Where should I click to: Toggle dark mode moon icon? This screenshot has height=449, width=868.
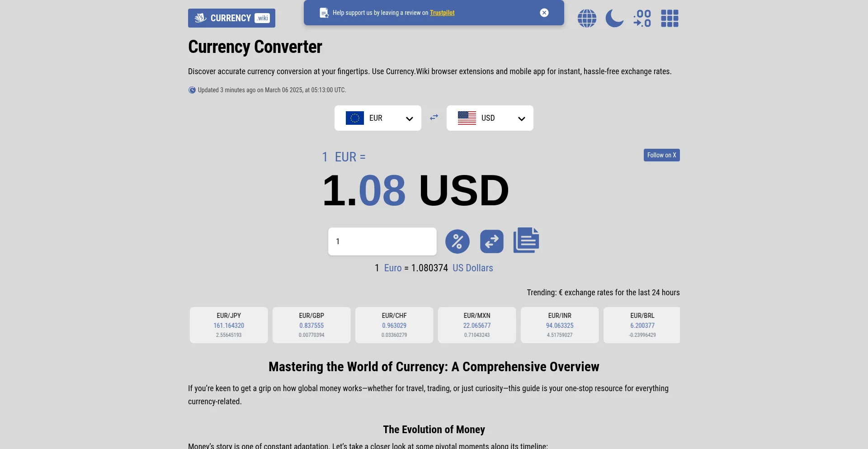pyautogui.click(x=614, y=19)
